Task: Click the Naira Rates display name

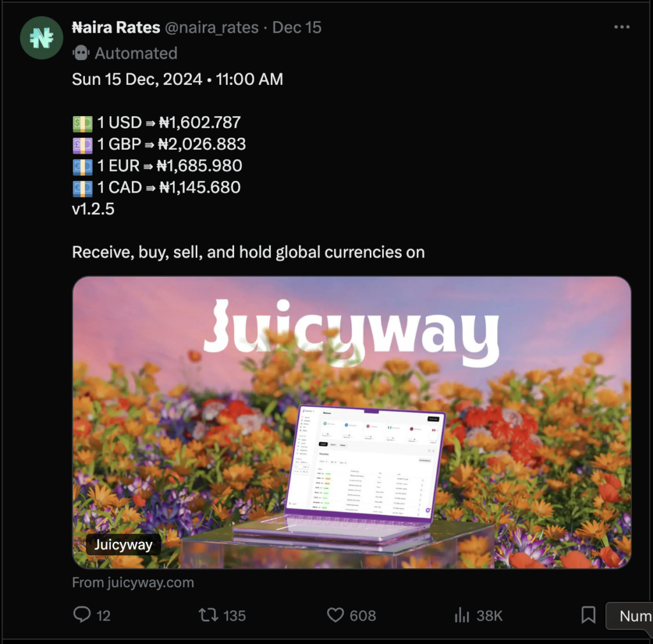Action: click(116, 27)
